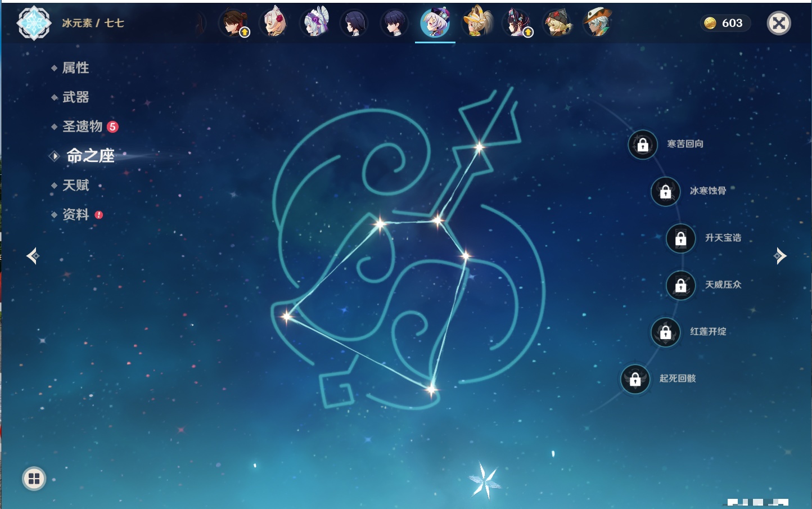Click the 603 Mora balance
Image resolution: width=812 pixels, height=509 pixels.
732,23
